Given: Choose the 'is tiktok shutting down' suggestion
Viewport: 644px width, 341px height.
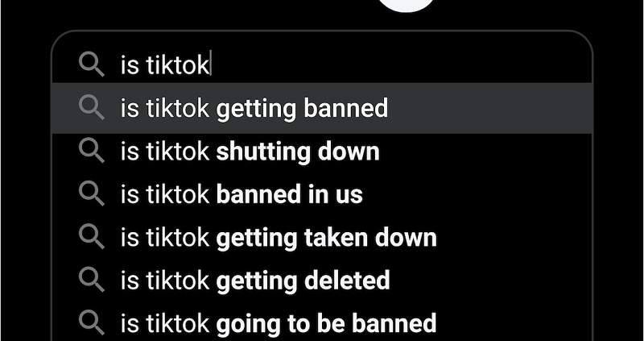Looking at the screenshot, I should coord(322,152).
